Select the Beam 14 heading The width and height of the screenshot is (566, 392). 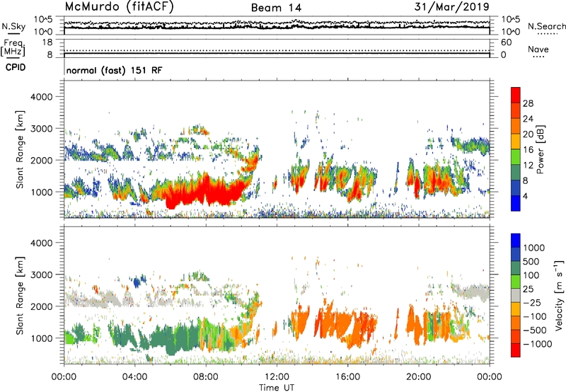point(276,8)
